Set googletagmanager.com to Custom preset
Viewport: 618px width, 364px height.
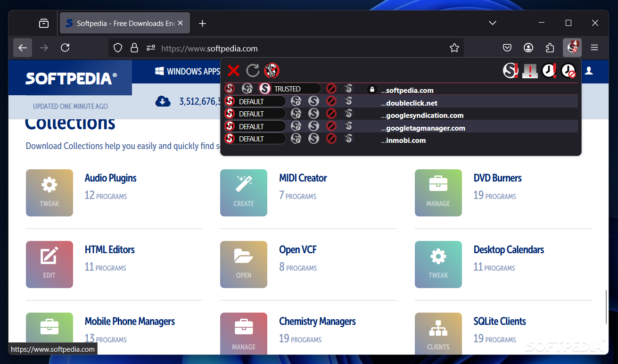click(348, 126)
